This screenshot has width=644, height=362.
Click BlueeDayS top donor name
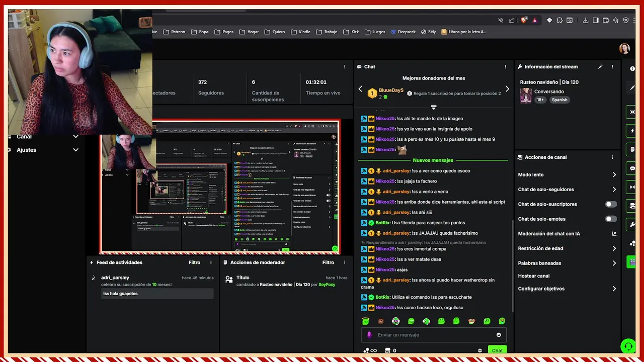click(391, 90)
